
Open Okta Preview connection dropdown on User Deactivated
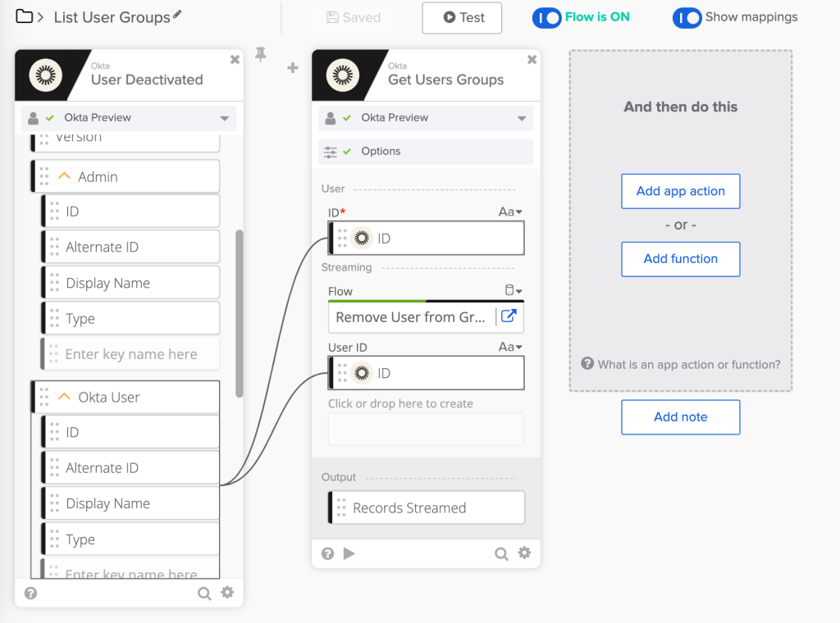pyautogui.click(x=224, y=118)
